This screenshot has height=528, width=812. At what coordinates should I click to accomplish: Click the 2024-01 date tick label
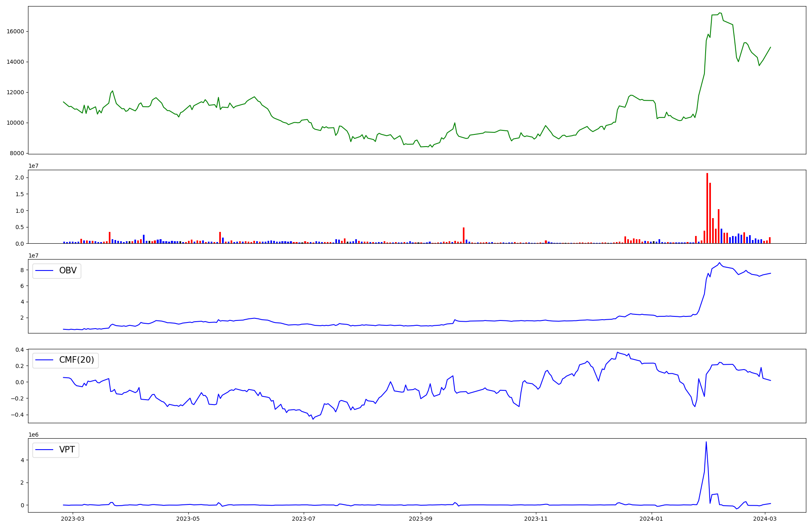(652, 519)
